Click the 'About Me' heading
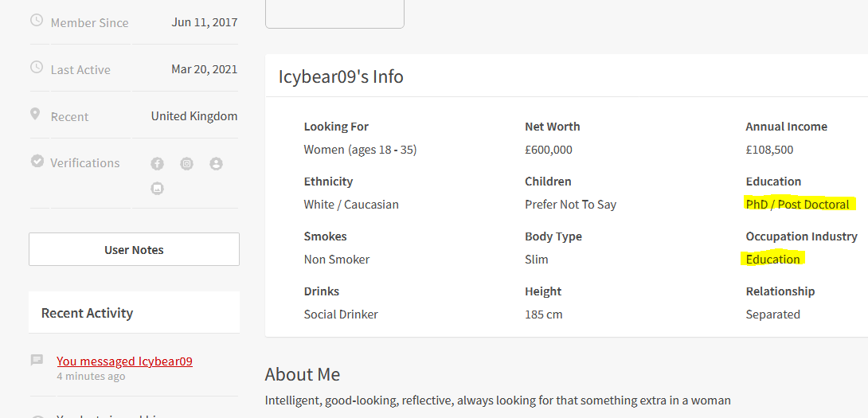Image resolution: width=868 pixels, height=418 pixels. pos(303,375)
